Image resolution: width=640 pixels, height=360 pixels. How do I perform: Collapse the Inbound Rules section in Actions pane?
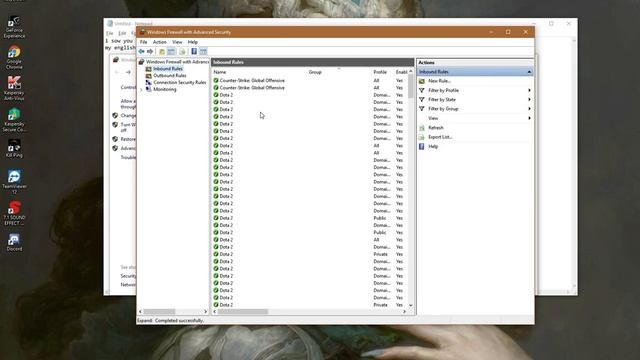tap(529, 72)
